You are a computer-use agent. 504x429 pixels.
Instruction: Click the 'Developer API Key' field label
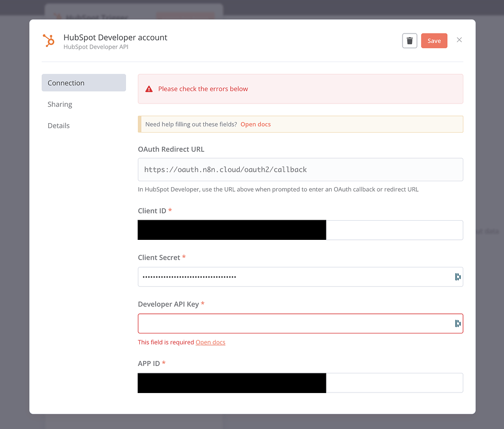pyautogui.click(x=168, y=304)
